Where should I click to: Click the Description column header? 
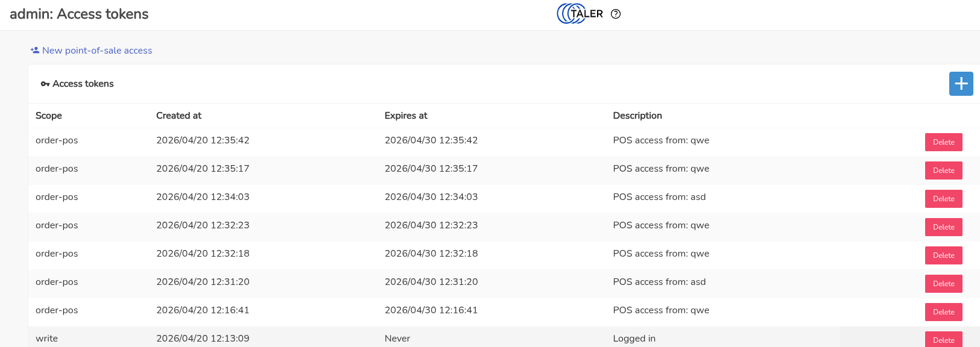[637, 116]
